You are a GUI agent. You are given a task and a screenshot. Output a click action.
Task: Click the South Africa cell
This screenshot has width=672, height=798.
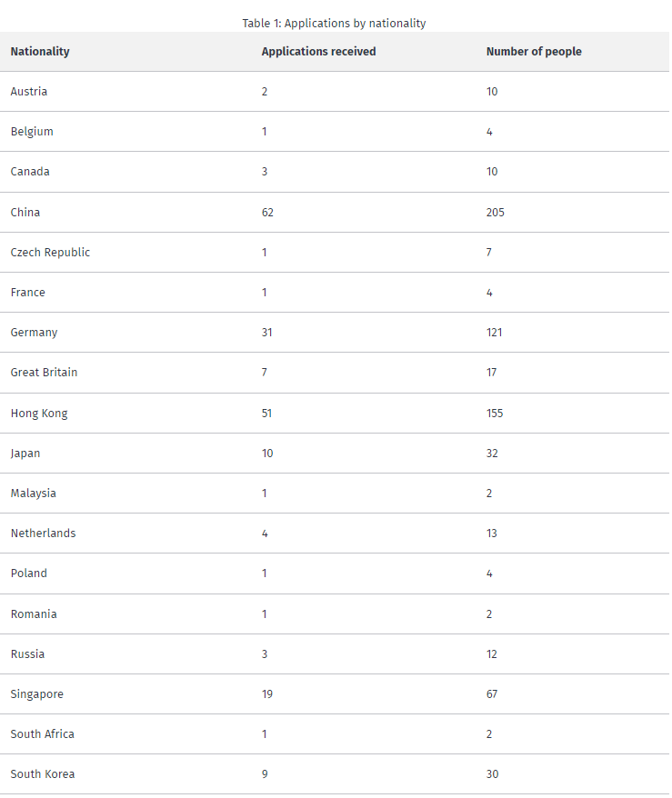(43, 734)
